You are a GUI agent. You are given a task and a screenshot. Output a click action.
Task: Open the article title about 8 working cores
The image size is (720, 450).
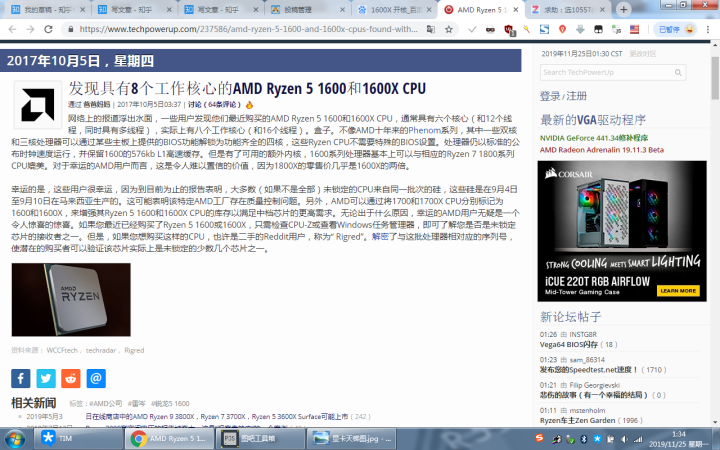[x=247, y=88]
